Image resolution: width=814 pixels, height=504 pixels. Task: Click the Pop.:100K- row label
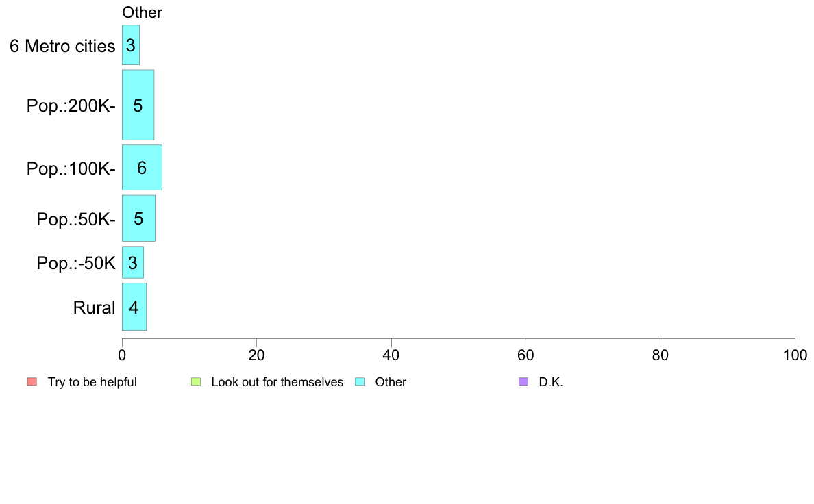click(x=71, y=168)
